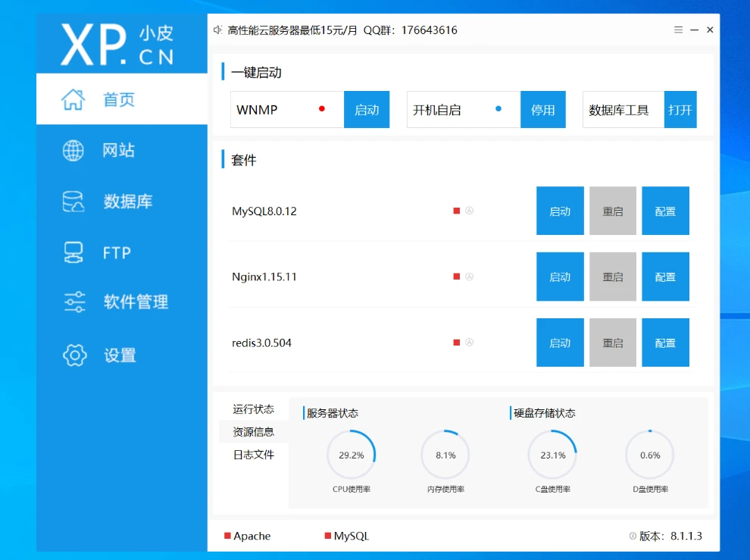The width and height of the screenshot is (750, 560).
Task: Click the MySQL8.0.12 label
Action: [264, 211]
